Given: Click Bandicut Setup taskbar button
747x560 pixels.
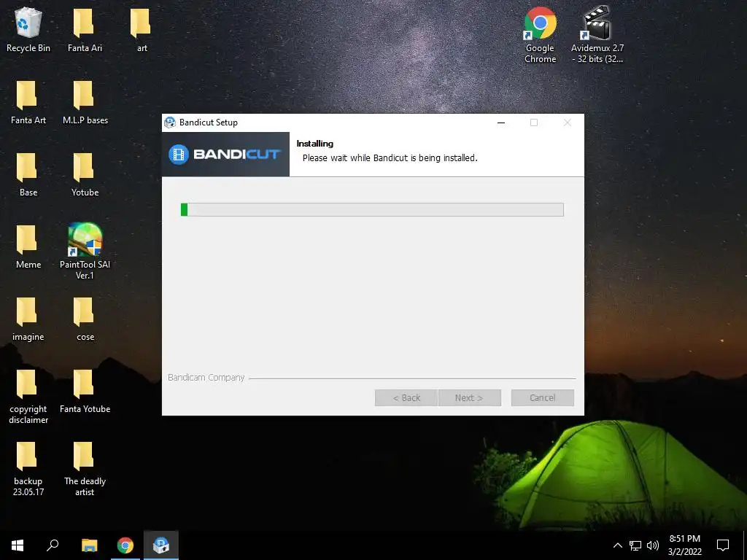Looking at the screenshot, I should pyautogui.click(x=161, y=545).
